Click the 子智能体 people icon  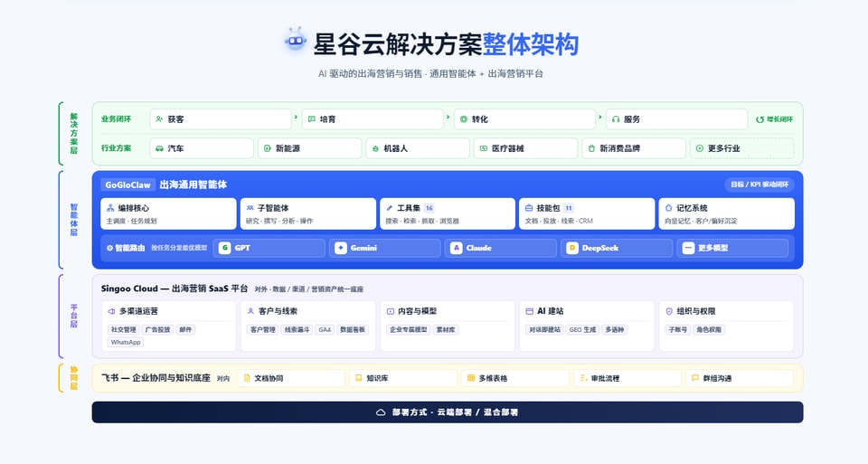click(250, 208)
